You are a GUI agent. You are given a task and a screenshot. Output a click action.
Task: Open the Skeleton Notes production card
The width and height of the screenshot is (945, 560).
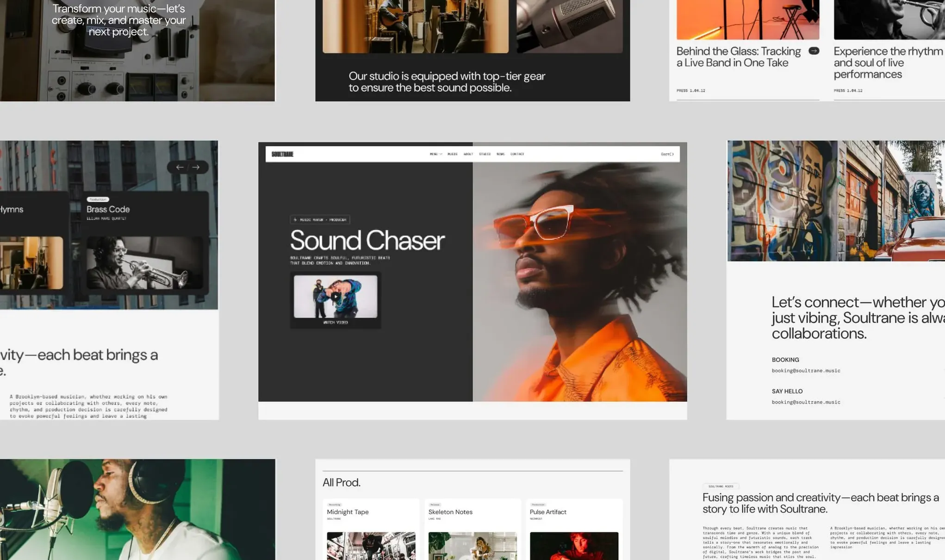[472, 529]
